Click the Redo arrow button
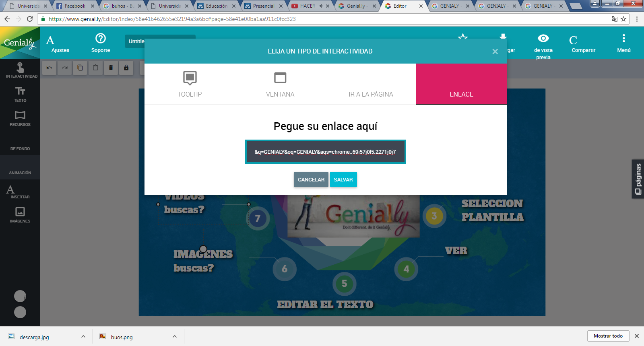The width and height of the screenshot is (644, 346). (x=65, y=68)
